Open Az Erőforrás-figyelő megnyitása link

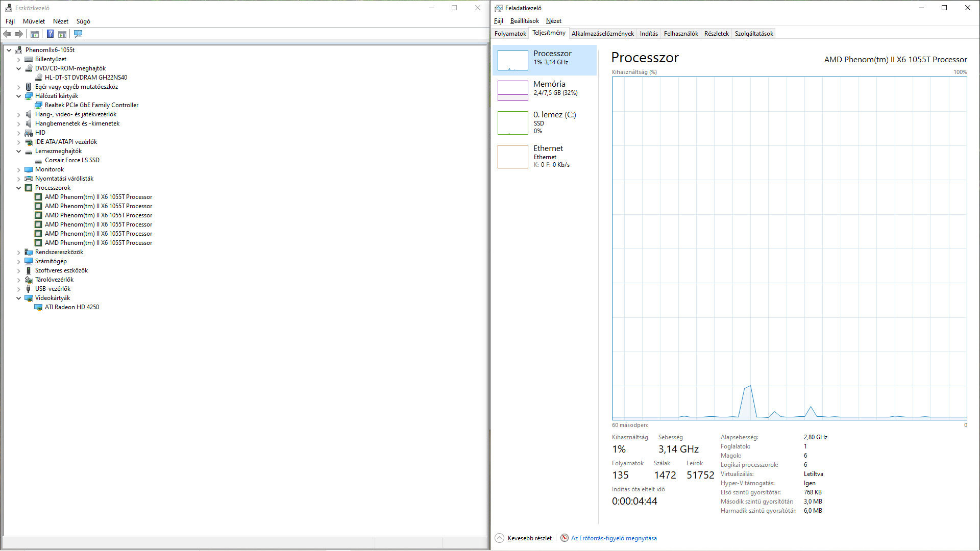pyautogui.click(x=614, y=538)
